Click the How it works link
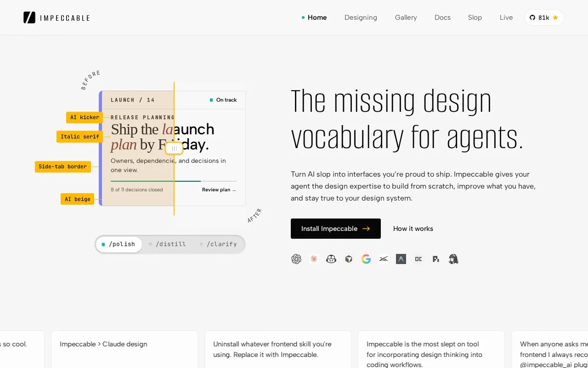The height and width of the screenshot is (368, 588). click(x=413, y=229)
